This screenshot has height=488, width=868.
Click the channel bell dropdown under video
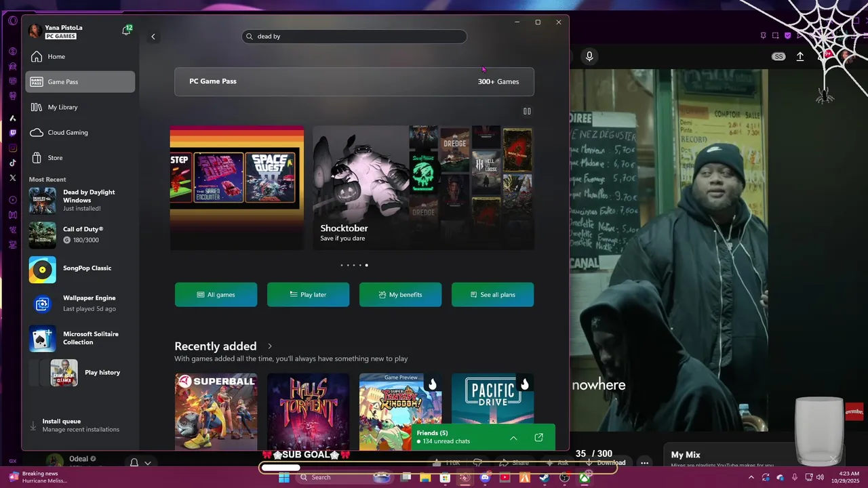140,463
